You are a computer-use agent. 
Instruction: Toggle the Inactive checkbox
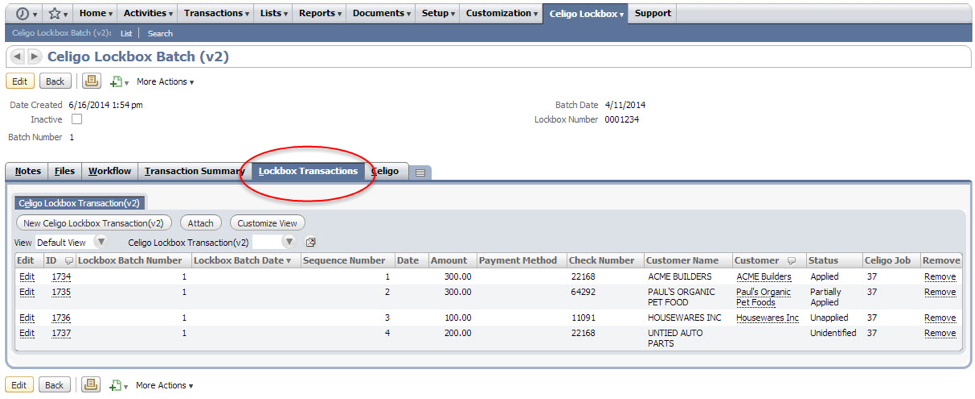pos(77,119)
